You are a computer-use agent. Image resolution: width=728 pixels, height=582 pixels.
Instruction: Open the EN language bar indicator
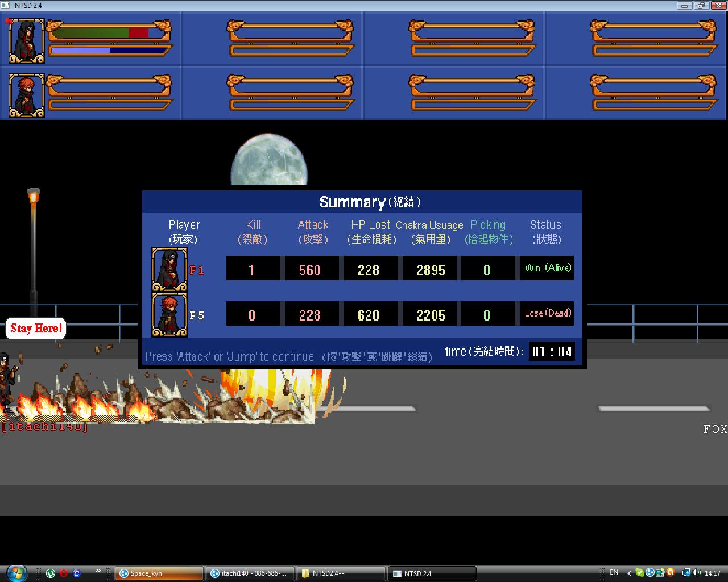[x=614, y=572]
